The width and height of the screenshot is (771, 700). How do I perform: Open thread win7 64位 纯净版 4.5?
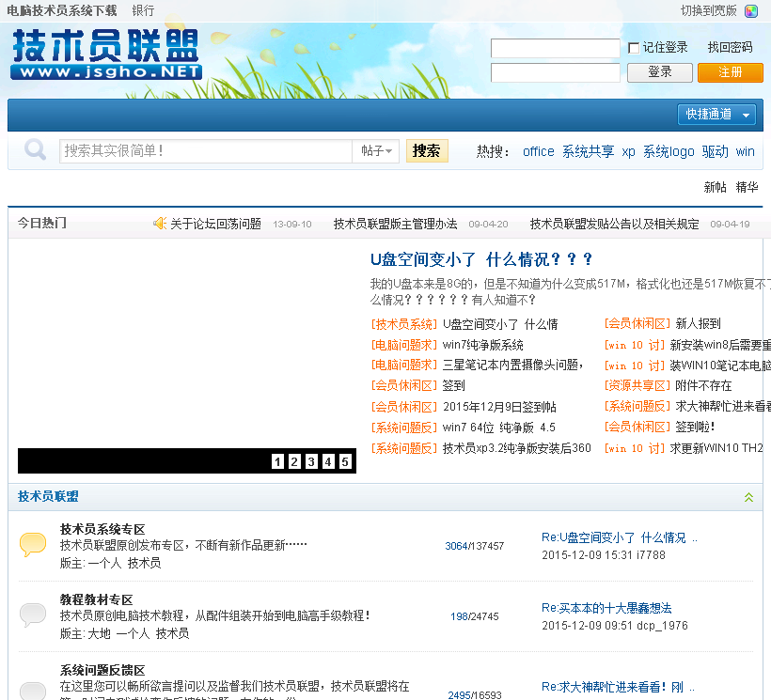(498, 428)
